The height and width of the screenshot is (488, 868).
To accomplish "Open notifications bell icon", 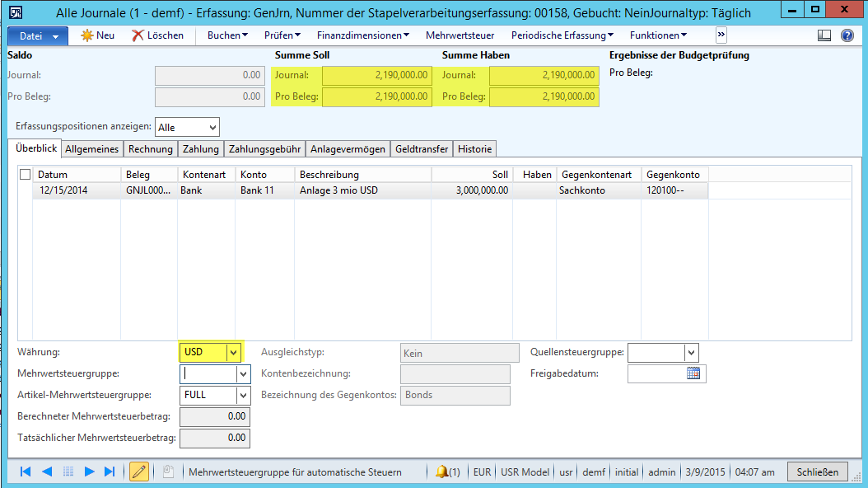I will (442, 472).
